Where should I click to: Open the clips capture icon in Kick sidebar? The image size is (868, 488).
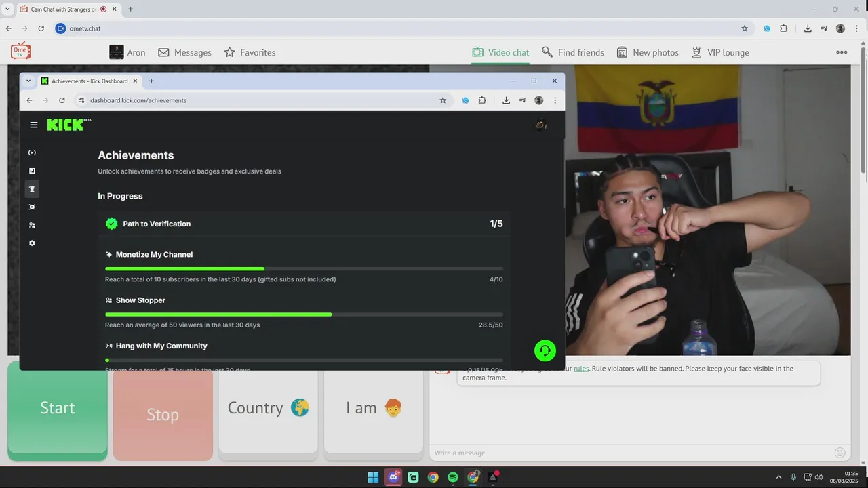pos(32,207)
